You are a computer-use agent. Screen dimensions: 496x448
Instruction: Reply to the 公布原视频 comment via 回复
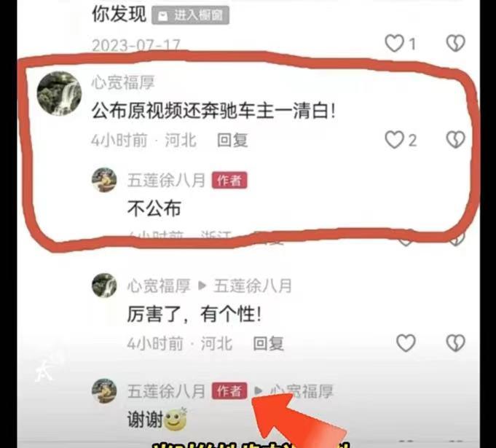pyautogui.click(x=232, y=140)
